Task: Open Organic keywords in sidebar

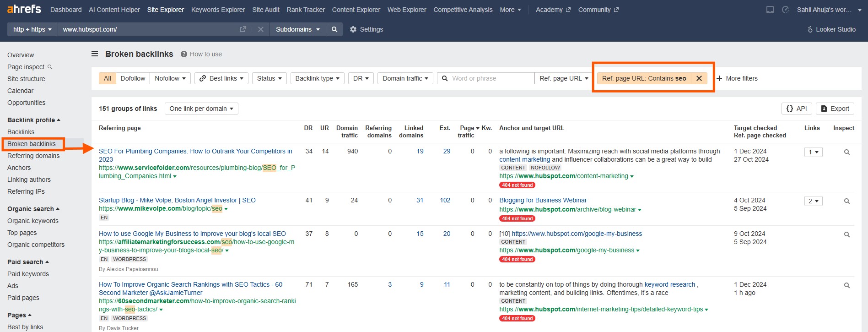Action: [x=33, y=221]
